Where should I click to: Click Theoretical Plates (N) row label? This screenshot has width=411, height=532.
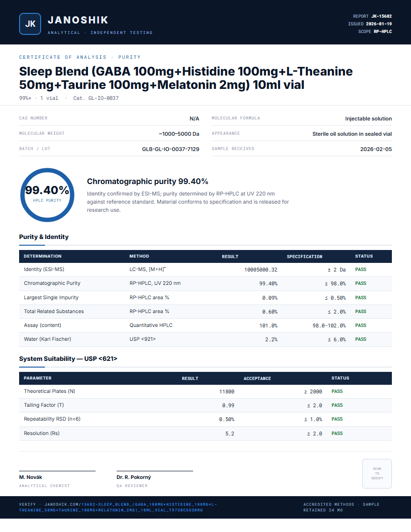coord(50,391)
